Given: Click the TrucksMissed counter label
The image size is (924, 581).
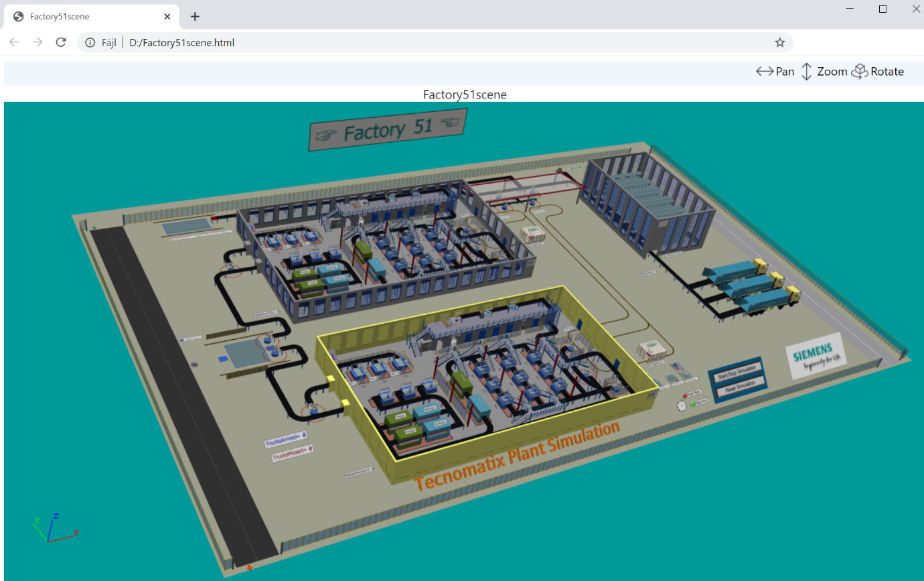Looking at the screenshot, I should coord(292,453).
